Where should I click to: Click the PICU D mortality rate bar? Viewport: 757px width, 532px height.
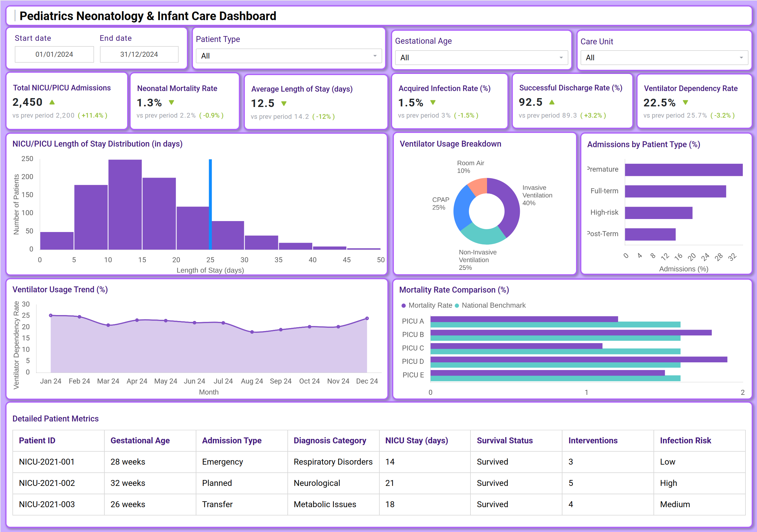579,359
